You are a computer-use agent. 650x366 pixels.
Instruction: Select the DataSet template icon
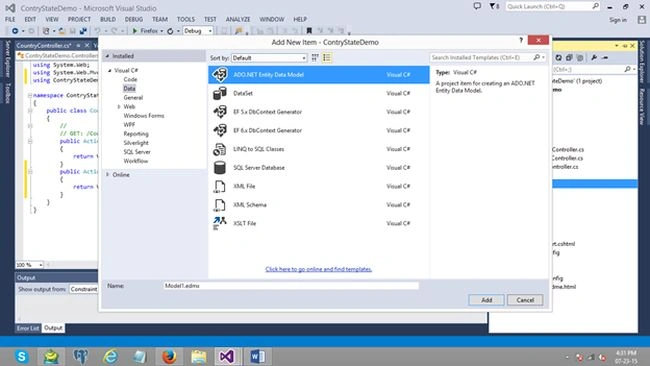coord(220,93)
